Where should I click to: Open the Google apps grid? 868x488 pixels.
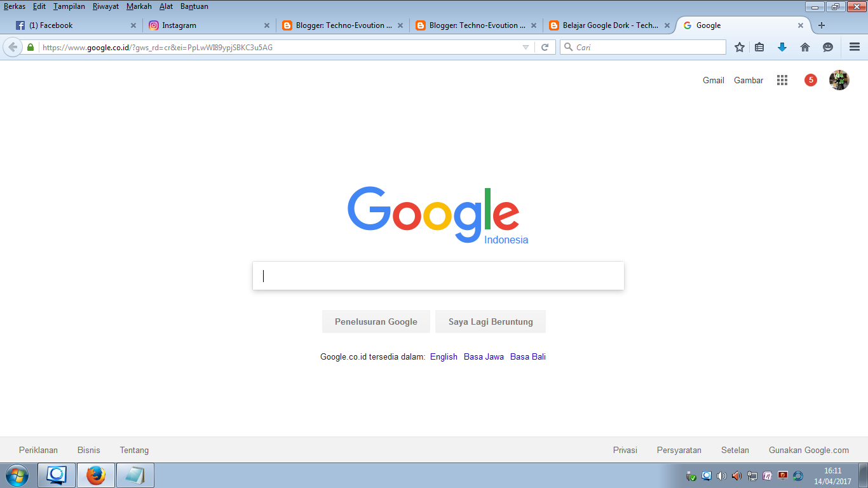point(782,80)
